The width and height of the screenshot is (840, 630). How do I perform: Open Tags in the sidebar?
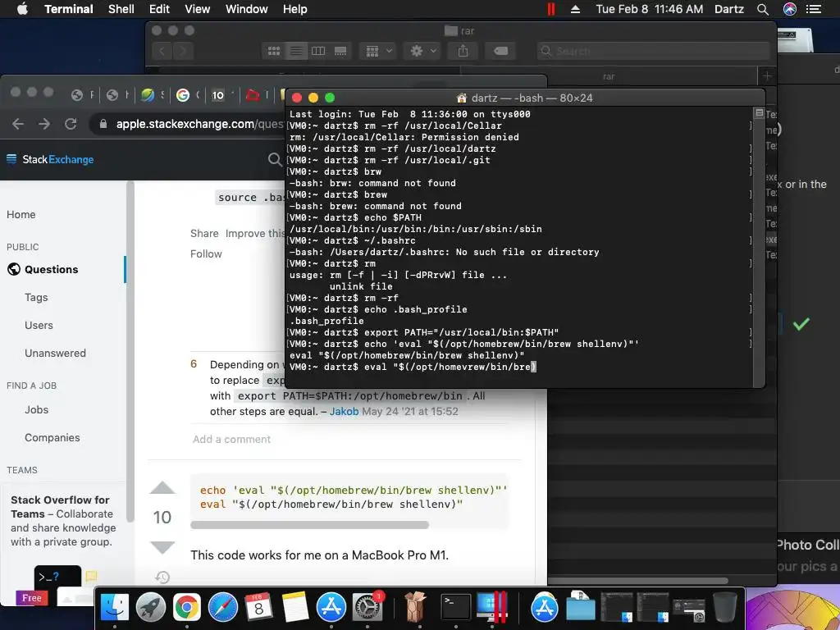pos(36,297)
